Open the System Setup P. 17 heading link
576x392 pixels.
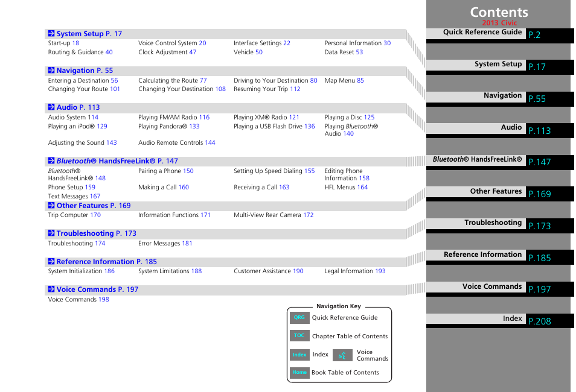pos(89,34)
